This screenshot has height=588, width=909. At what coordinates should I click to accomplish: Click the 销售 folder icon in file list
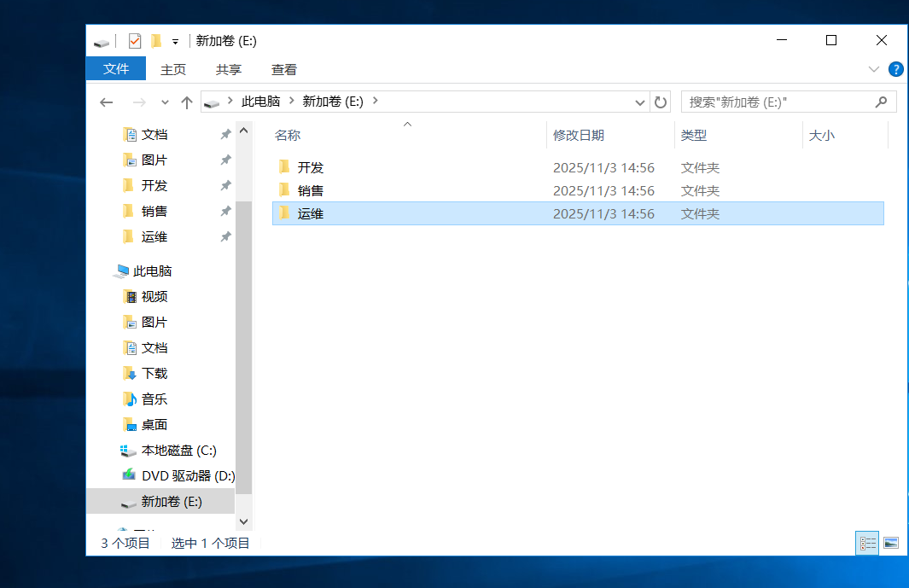tap(284, 190)
